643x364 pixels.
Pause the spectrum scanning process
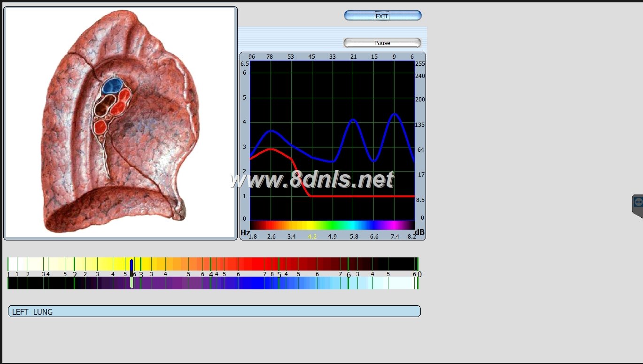pos(382,43)
